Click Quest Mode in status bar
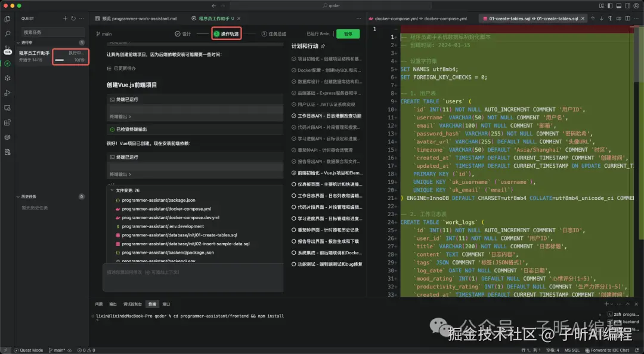 coord(29,350)
